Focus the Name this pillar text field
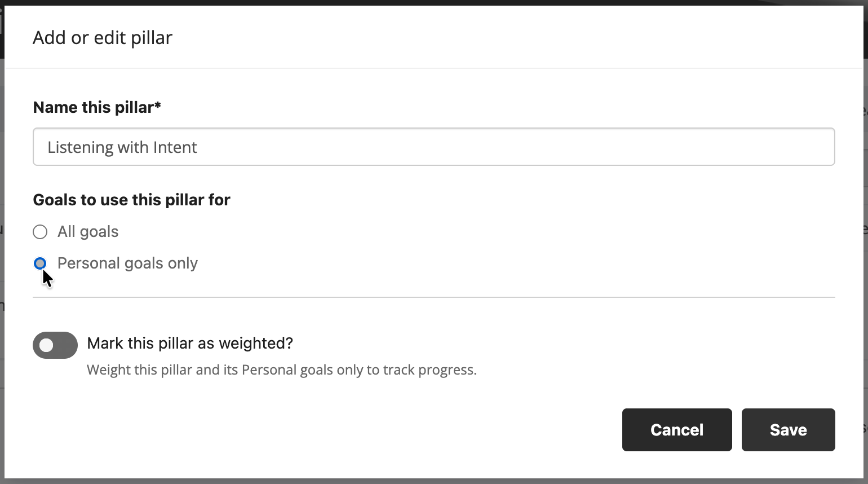 (x=433, y=147)
